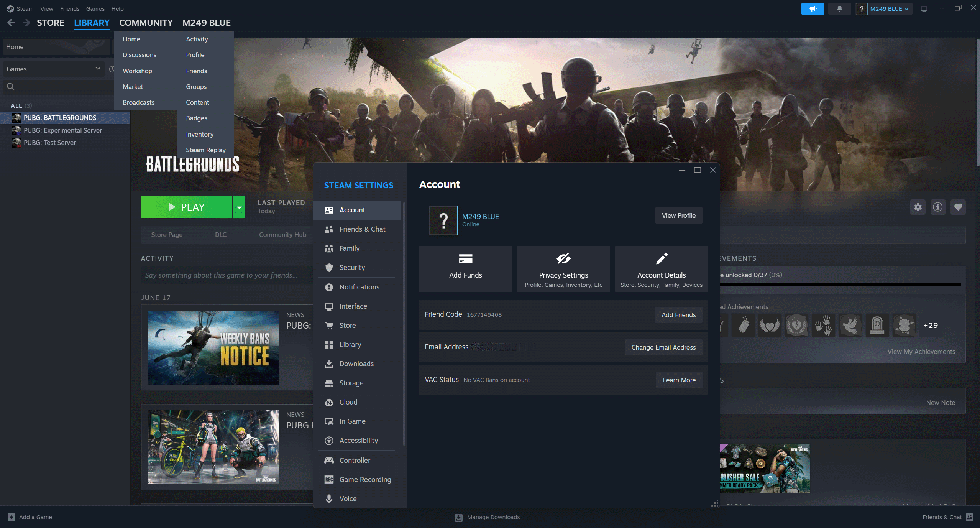Viewport: 980px width, 528px height.
Task: Open the Friends & Chat settings section
Action: pos(357,229)
